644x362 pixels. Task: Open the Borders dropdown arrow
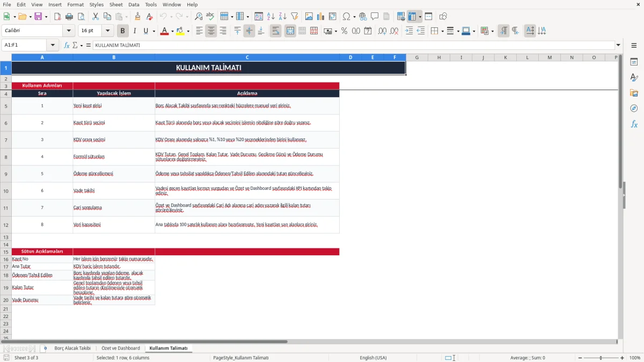click(x=442, y=31)
